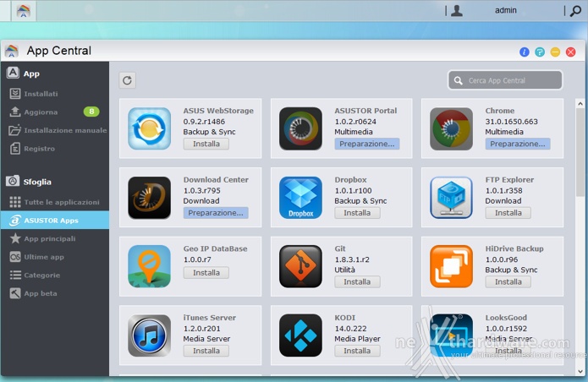Open Installazione manuale section
588x382 pixels.
click(58, 130)
